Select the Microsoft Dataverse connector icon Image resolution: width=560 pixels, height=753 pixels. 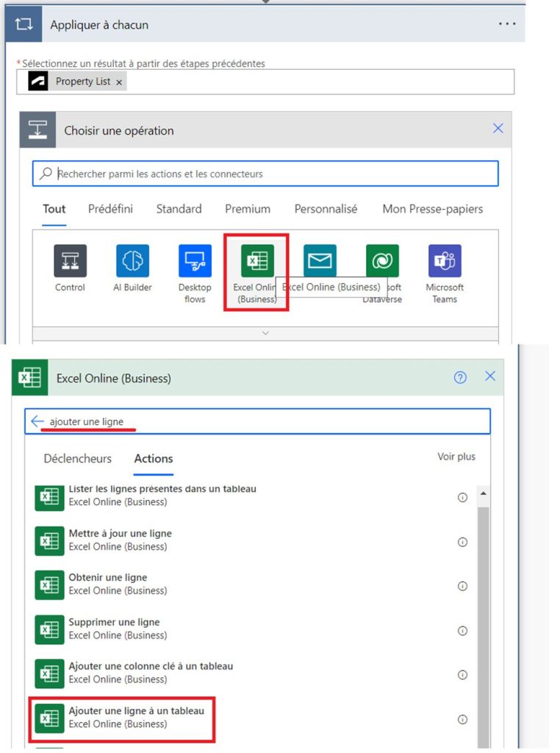point(382,261)
